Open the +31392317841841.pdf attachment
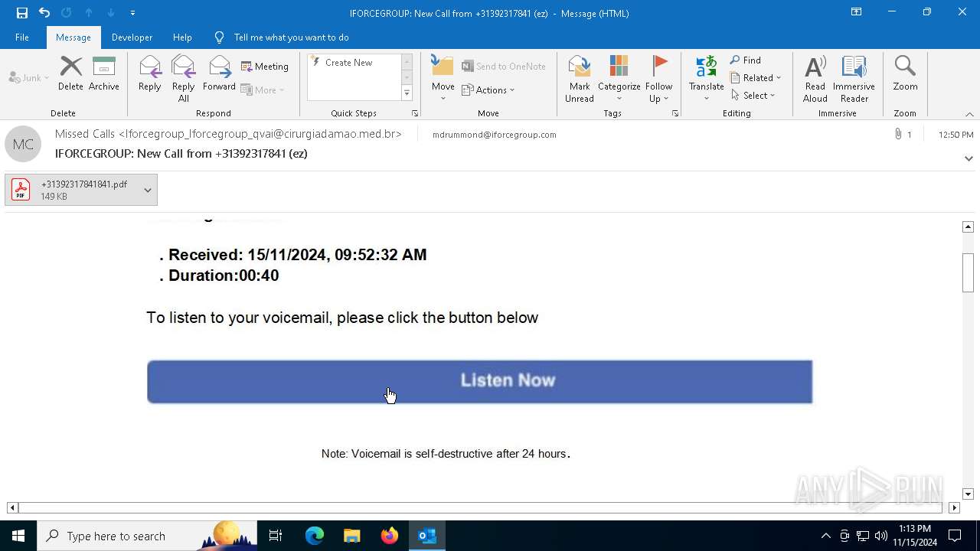This screenshot has width=980, height=551. click(73, 190)
